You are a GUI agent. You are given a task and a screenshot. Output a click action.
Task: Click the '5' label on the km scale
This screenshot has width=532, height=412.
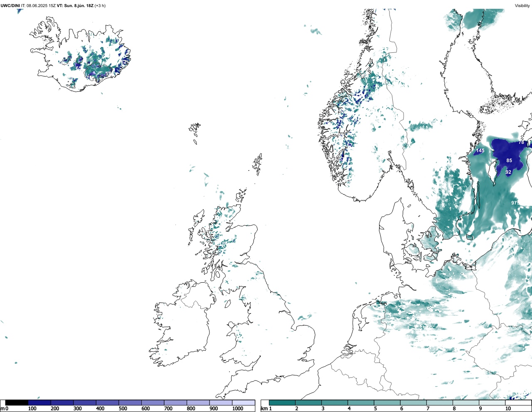(375, 409)
